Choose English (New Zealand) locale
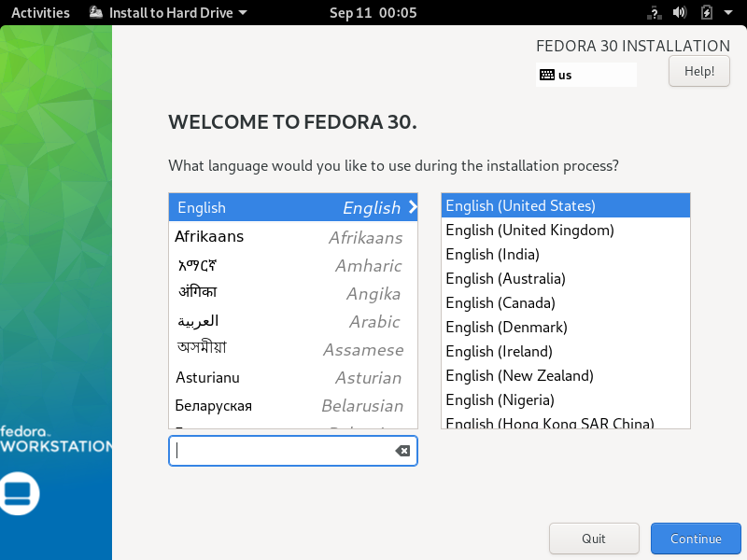The image size is (747, 560). point(566,376)
